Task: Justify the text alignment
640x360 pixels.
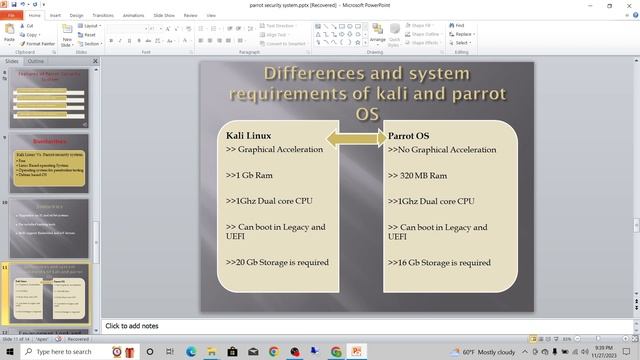Action: (228, 40)
